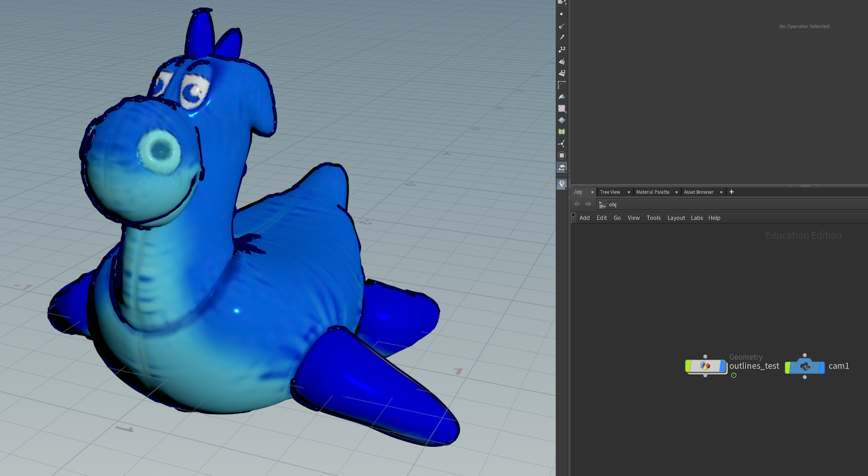Viewport: 868px width, 476px height.
Task: Close the Material Palette tab
Action: coord(676,192)
